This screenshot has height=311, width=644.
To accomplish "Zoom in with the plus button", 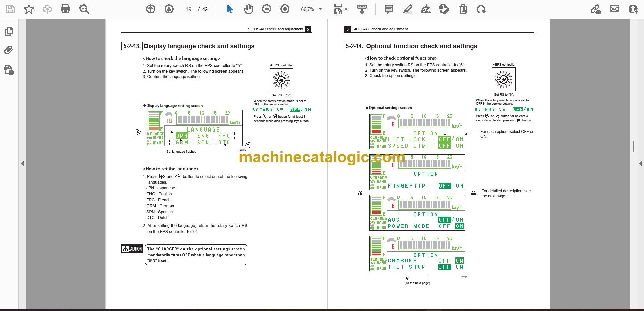I will (x=285, y=9).
